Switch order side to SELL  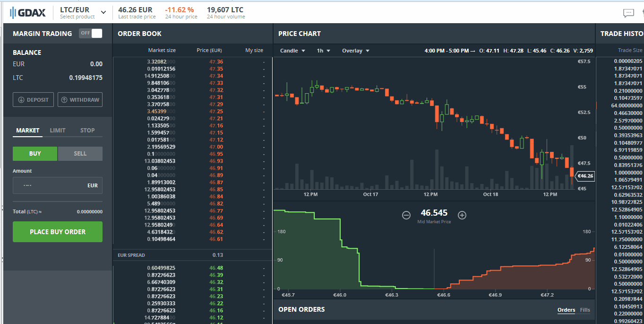[x=80, y=153]
